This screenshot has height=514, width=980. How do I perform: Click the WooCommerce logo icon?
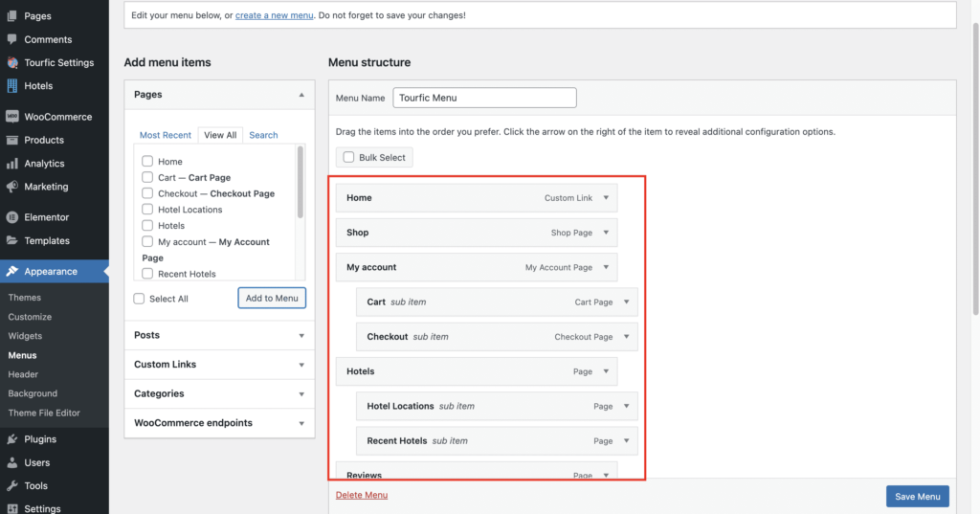(11, 117)
